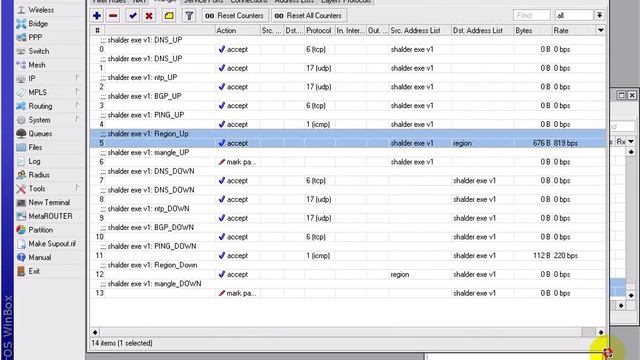The height and width of the screenshot is (360, 640).
Task: Sort by Dst. Address List header
Action: click(x=482, y=30)
